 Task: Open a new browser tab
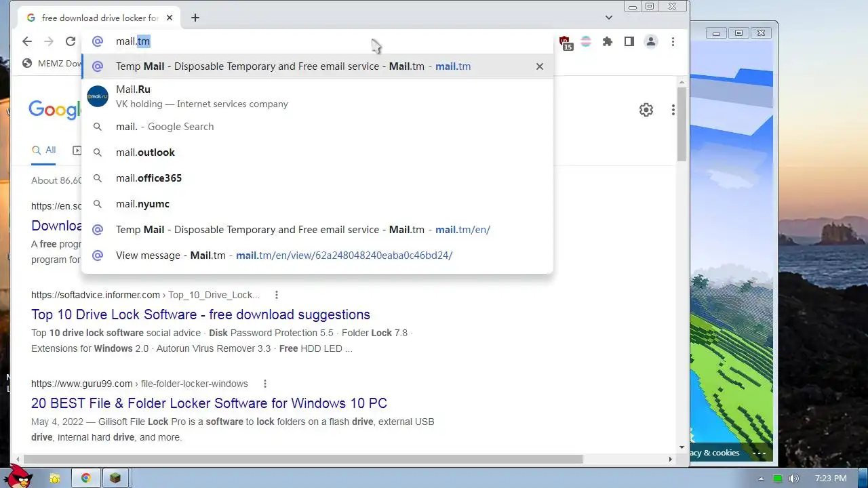tap(195, 18)
